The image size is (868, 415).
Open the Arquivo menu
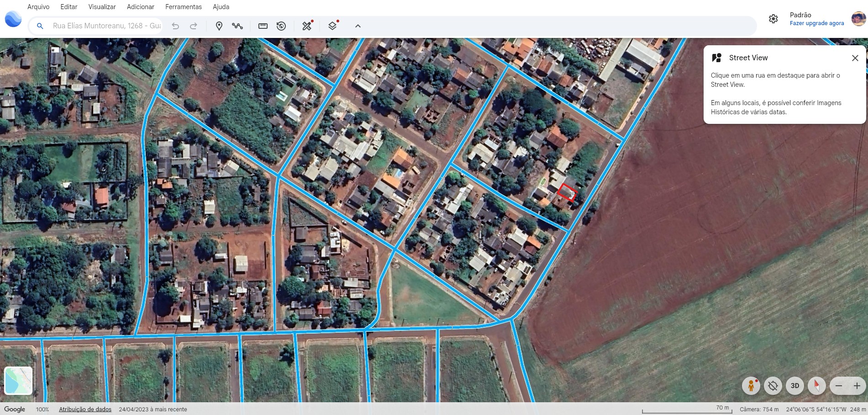pos(38,7)
